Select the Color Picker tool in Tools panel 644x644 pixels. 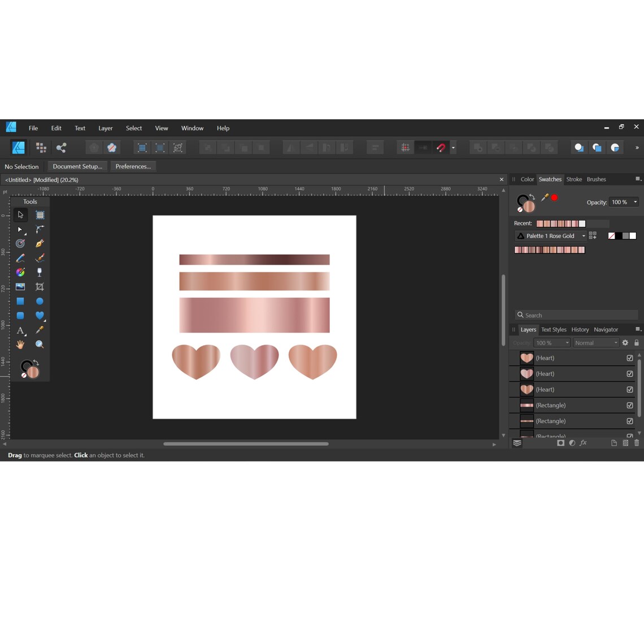[40, 330]
